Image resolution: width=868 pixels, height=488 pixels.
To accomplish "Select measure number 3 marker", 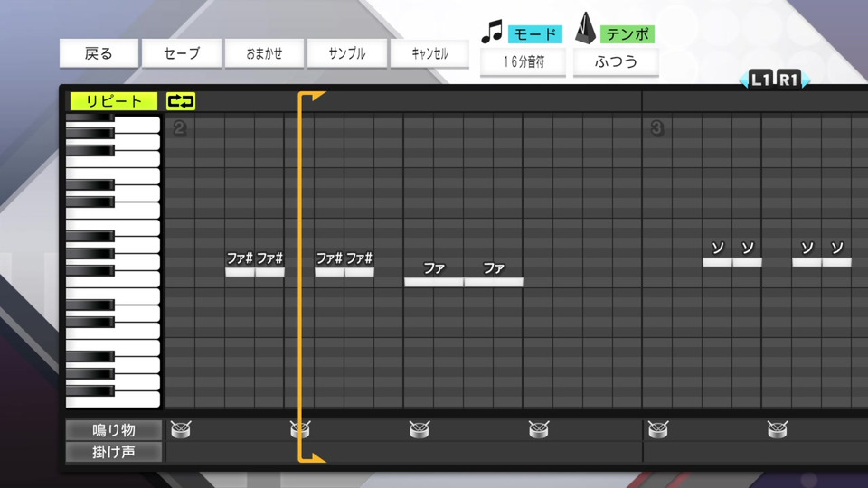I will pyautogui.click(x=656, y=128).
